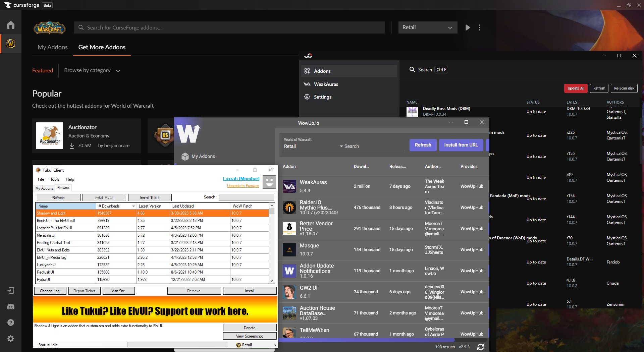
Task: Open WowUp Retail client dropdown
Action: (x=313, y=146)
